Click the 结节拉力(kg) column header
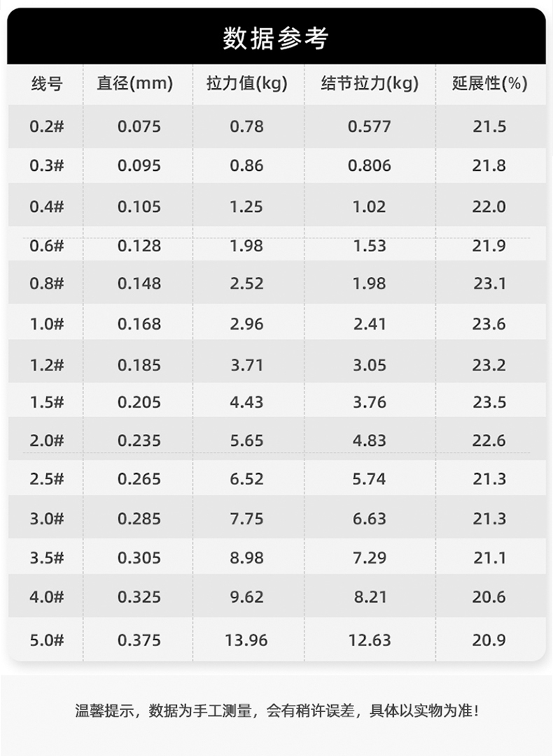553x756 pixels. pos(370,84)
